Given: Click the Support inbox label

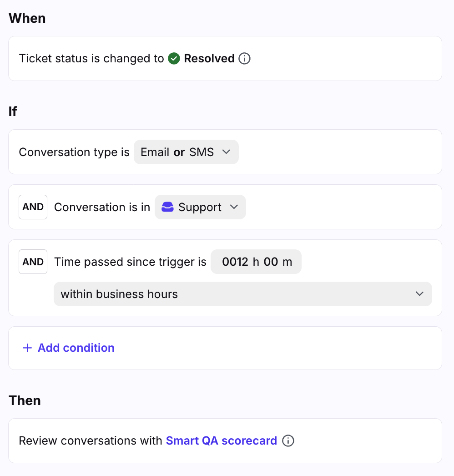Looking at the screenshot, I should [200, 208].
